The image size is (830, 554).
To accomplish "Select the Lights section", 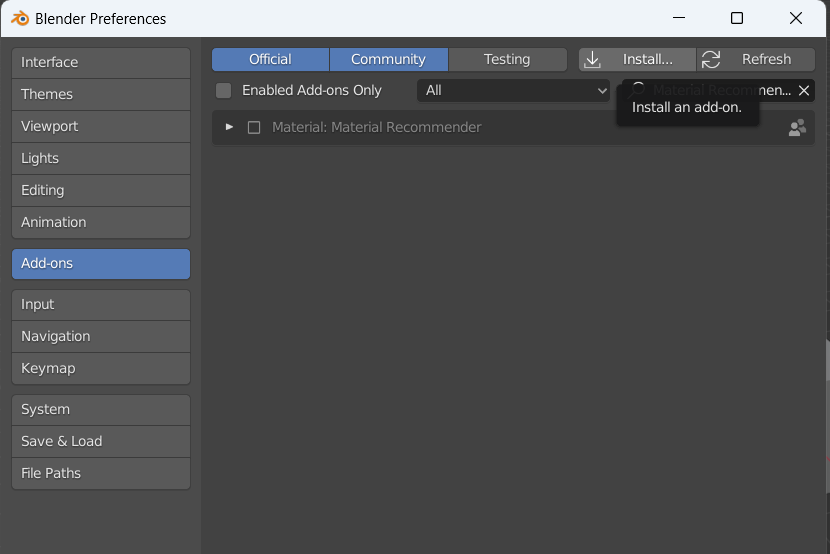I will (x=101, y=158).
